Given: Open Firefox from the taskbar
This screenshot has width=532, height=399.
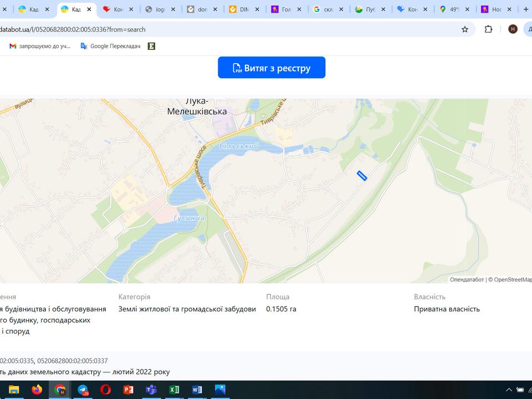Looking at the screenshot, I should 37,390.
